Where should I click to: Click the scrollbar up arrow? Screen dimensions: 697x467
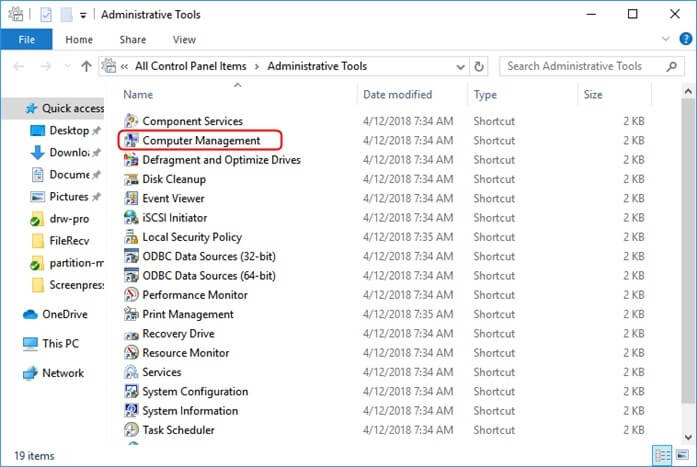pyautogui.click(x=688, y=92)
